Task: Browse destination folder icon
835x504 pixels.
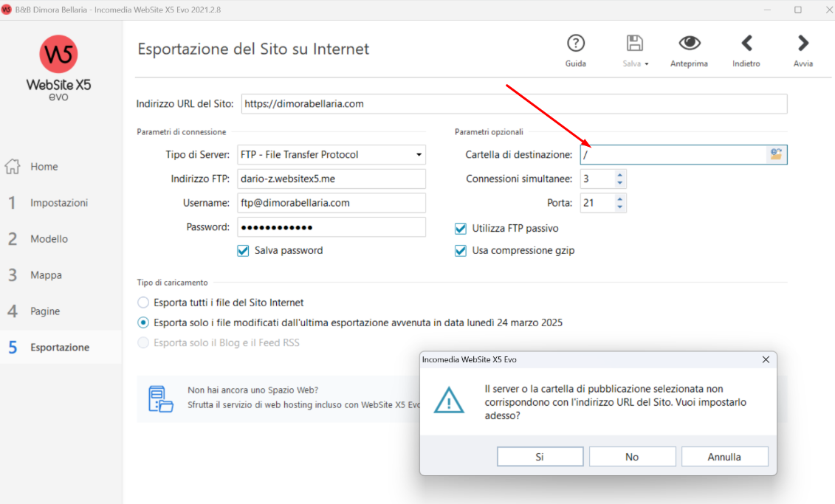Action: pyautogui.click(x=777, y=154)
